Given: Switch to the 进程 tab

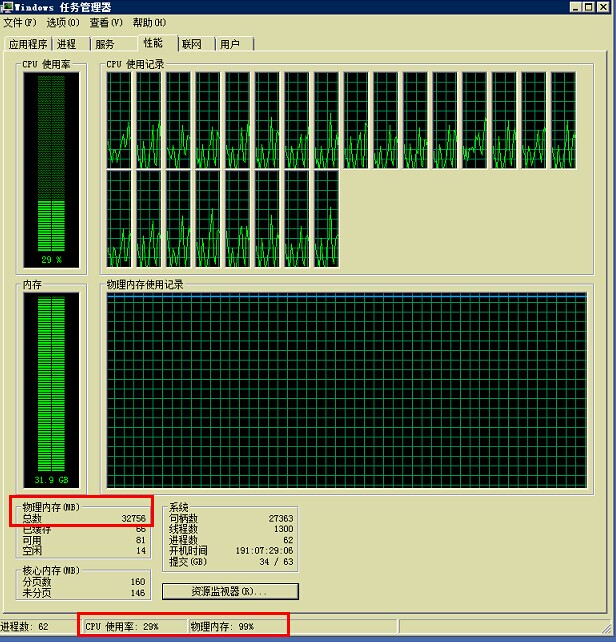Looking at the screenshot, I should (x=67, y=44).
